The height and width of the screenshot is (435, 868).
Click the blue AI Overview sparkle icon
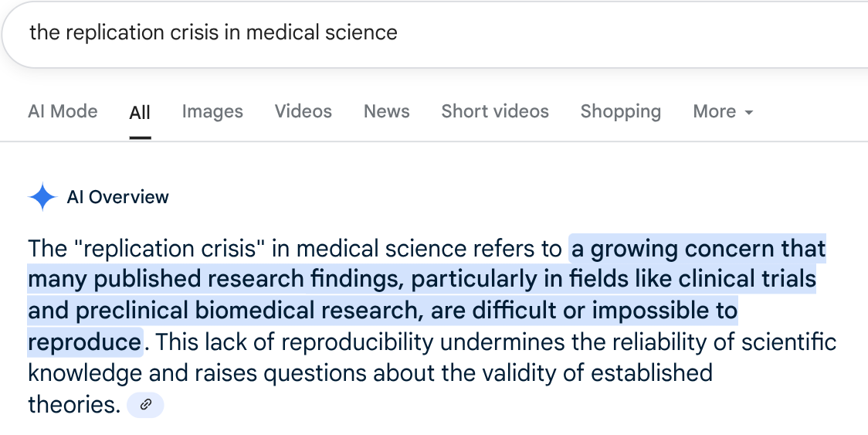[42, 197]
